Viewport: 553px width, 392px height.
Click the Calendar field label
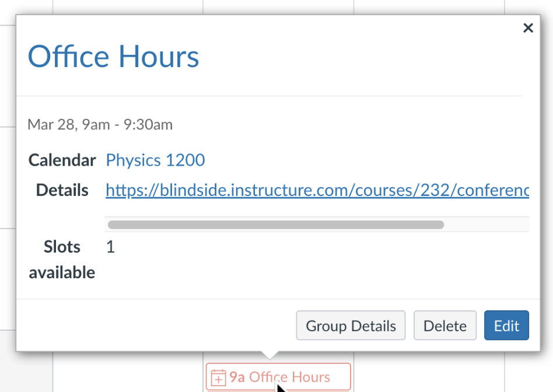(62, 160)
